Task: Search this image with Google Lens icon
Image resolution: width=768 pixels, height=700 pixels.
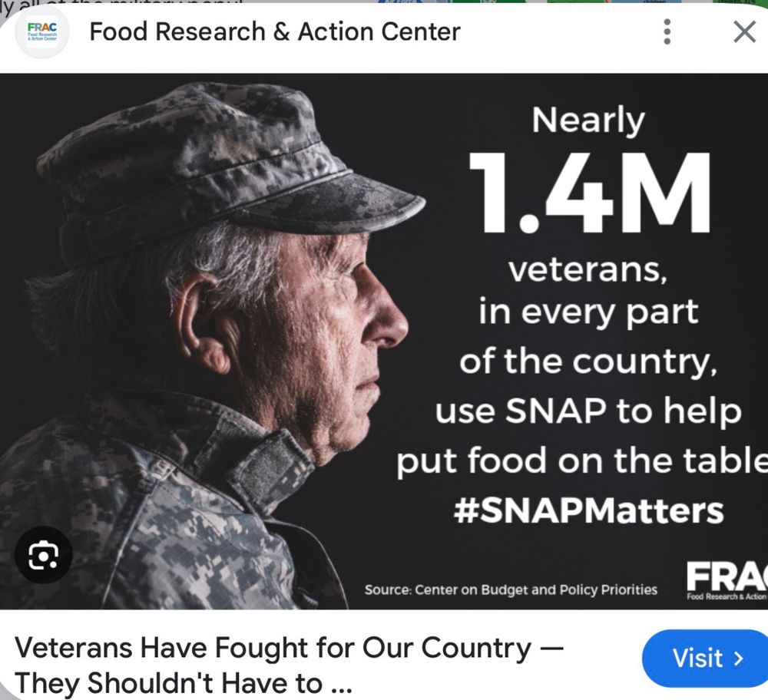Action: [x=44, y=555]
